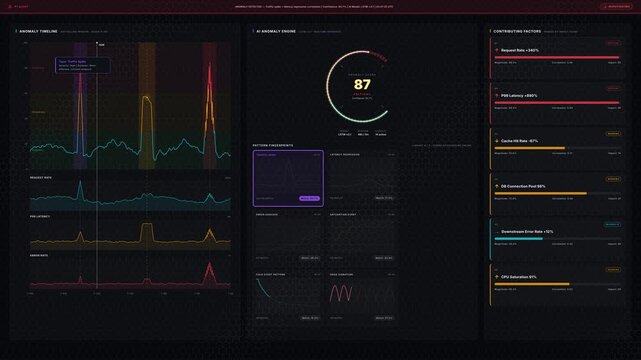Click the 'DB Connection Pool 98%' factor title
Viewport: 641px width, 360px height.
click(x=523, y=186)
